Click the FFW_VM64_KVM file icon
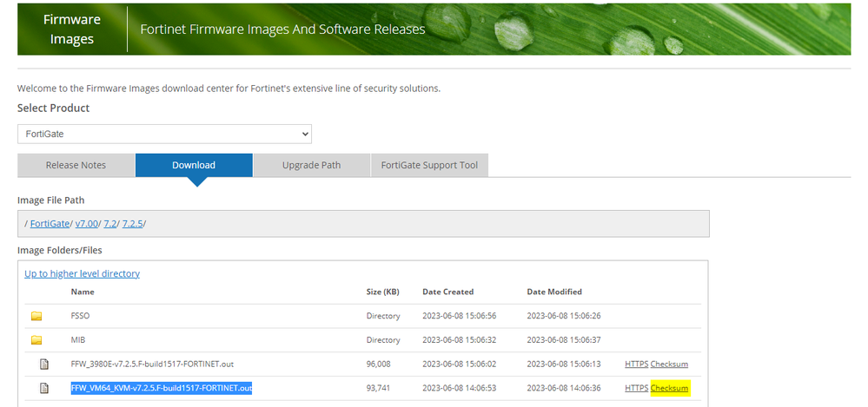This screenshot has width=868, height=407. (43, 388)
